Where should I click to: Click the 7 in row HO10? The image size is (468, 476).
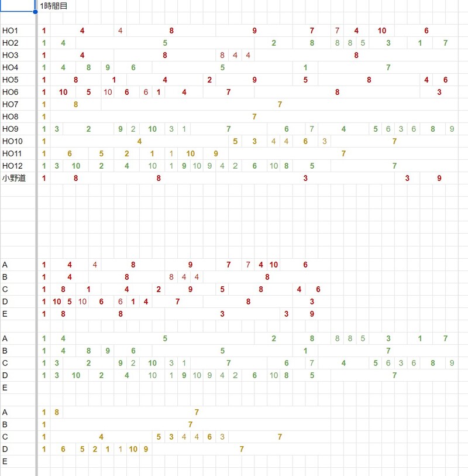394,141
